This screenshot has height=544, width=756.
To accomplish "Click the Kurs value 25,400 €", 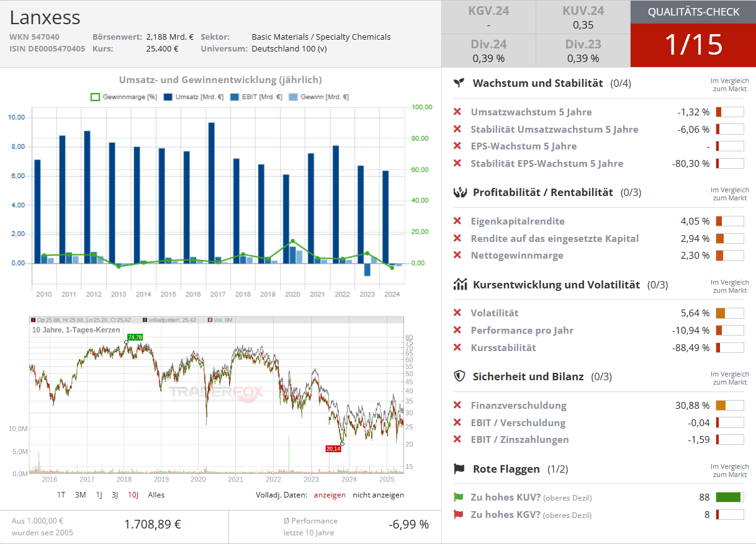I will pos(163,48).
